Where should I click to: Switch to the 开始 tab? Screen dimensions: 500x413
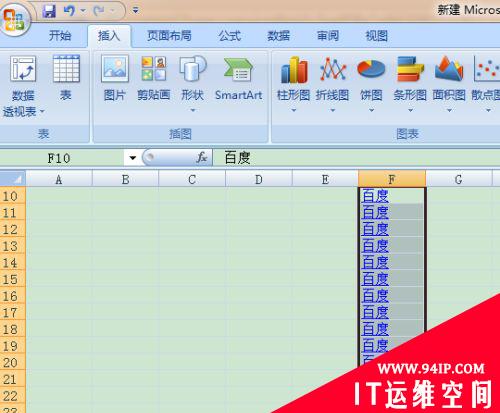(60, 35)
